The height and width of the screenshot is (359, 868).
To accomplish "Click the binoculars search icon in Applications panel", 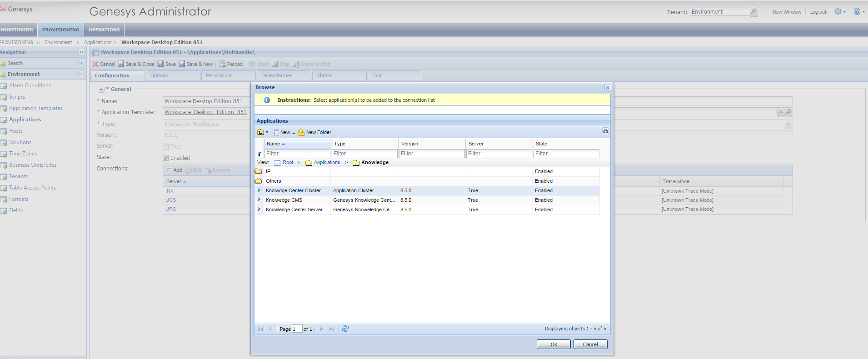I will 605,131.
